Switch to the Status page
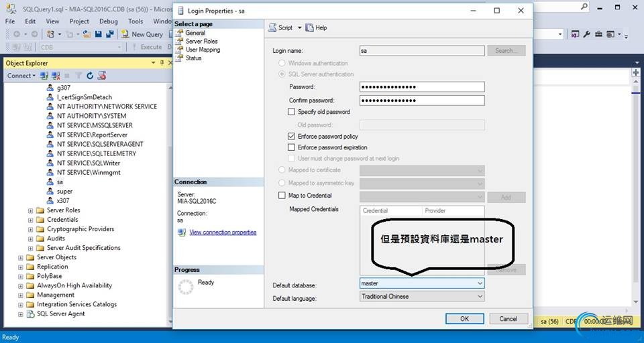Image resolution: width=644 pixels, height=343 pixels. point(193,58)
